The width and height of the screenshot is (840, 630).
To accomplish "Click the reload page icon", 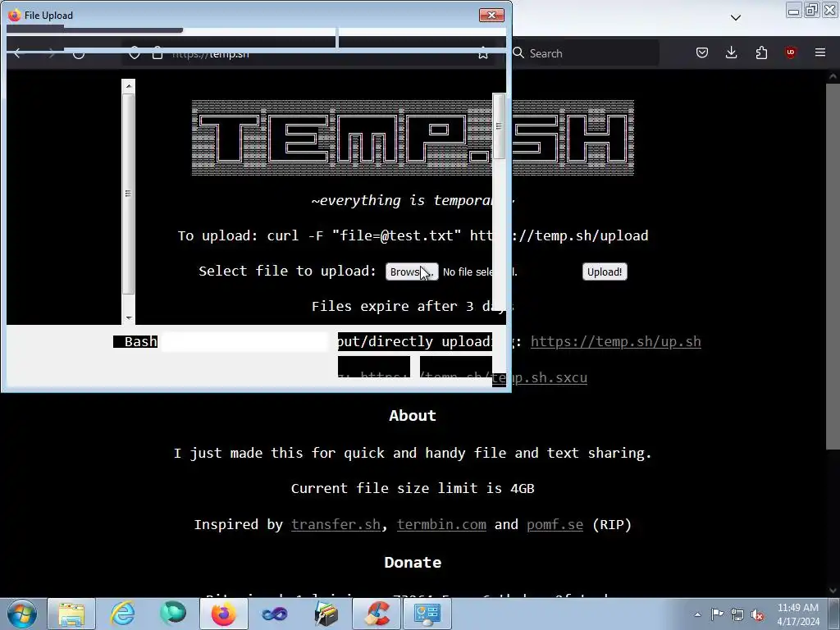I will point(78,53).
